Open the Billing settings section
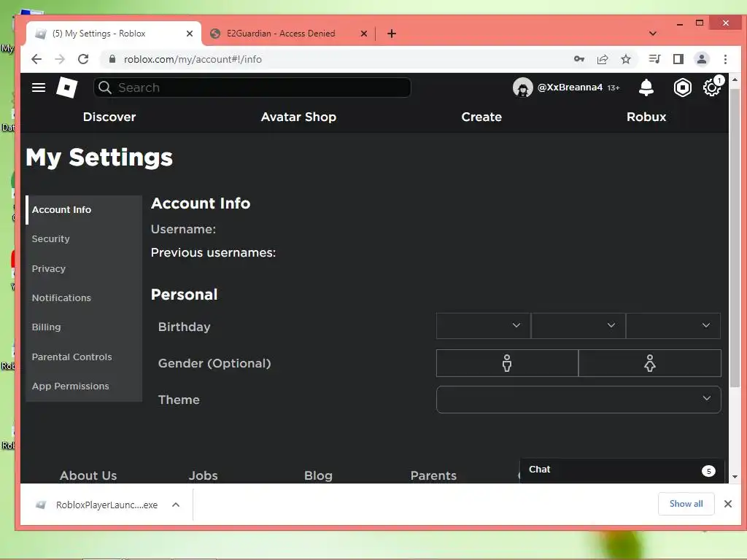Image resolution: width=747 pixels, height=560 pixels. click(x=84, y=327)
